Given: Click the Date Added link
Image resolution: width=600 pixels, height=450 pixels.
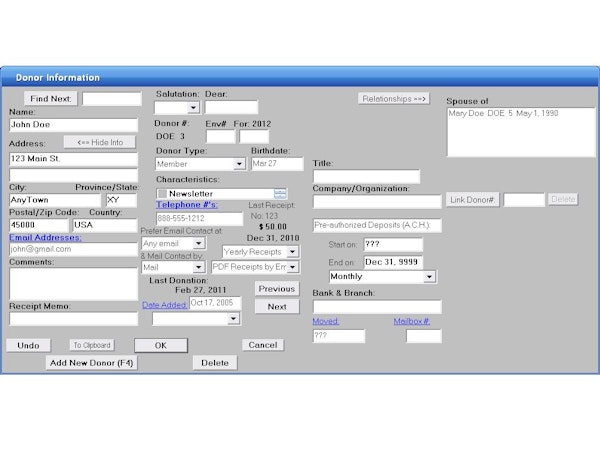Looking at the screenshot, I should pyautogui.click(x=164, y=304).
